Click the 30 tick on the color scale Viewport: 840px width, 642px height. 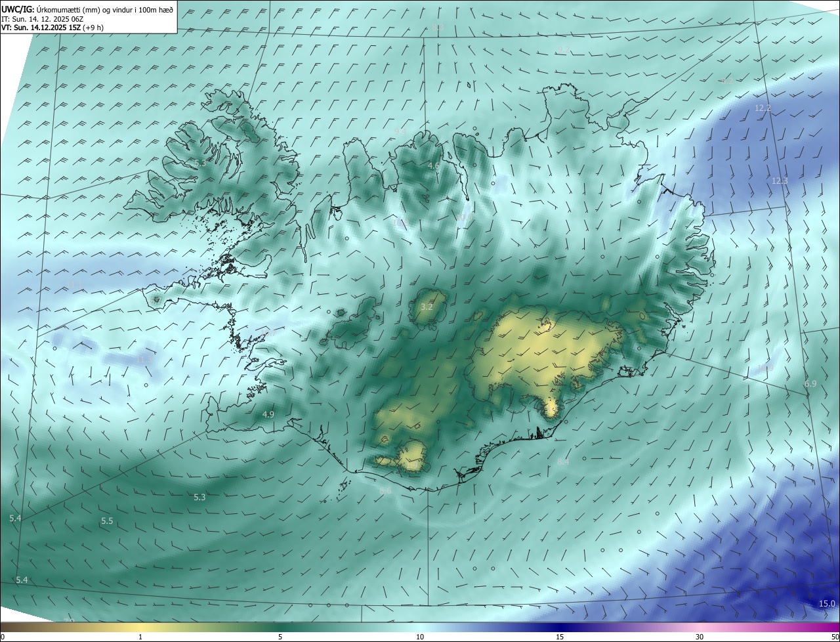(x=700, y=637)
